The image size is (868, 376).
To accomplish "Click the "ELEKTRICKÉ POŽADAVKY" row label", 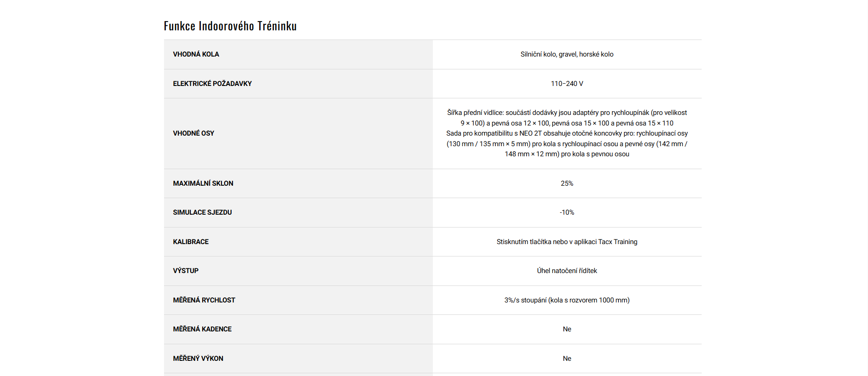I will click(212, 84).
